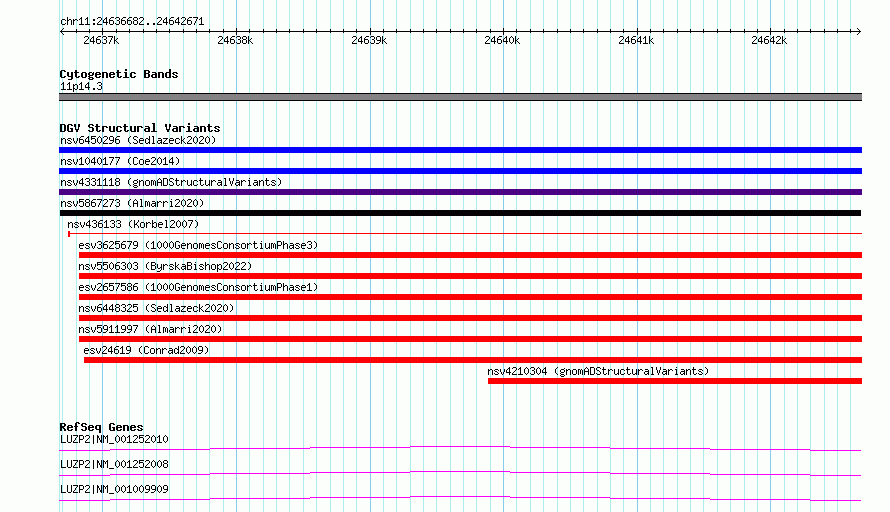Click the thin red line under nsv436133
This screenshot has width=890, height=512.
[x=465, y=233]
